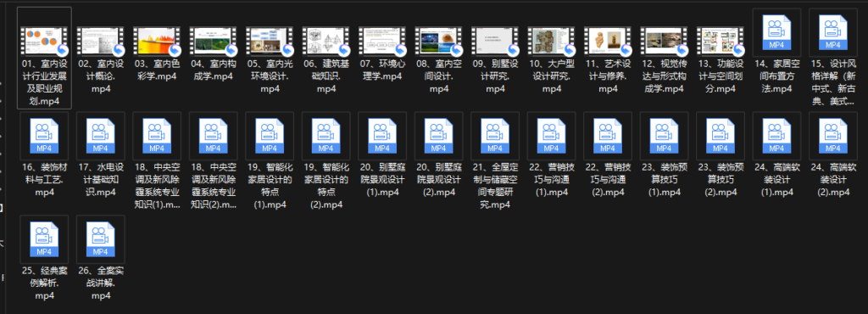
Task: Click MP4 icon of 19、智能化家居设计的特点(2)
Action: click(326, 137)
